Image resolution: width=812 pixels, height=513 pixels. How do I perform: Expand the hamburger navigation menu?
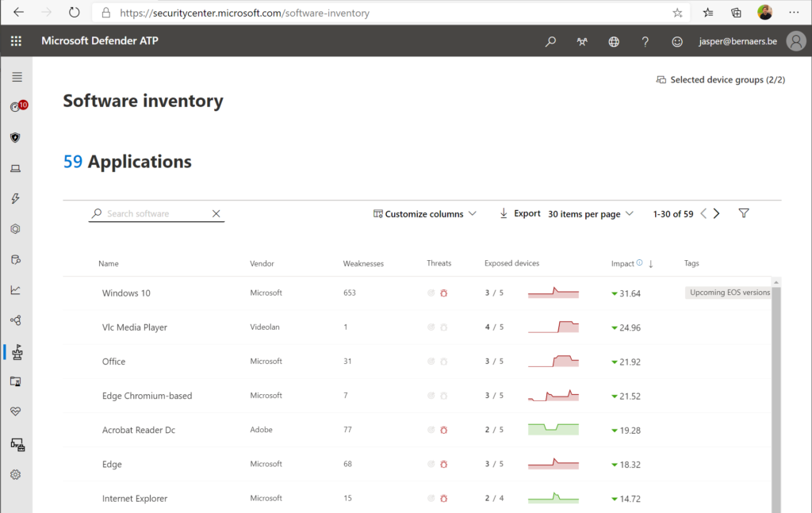17,77
